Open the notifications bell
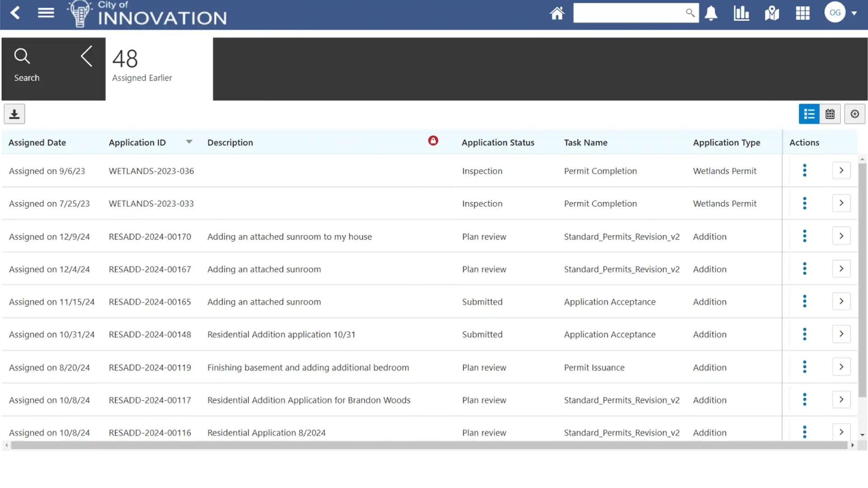868x488 pixels. pos(711,13)
